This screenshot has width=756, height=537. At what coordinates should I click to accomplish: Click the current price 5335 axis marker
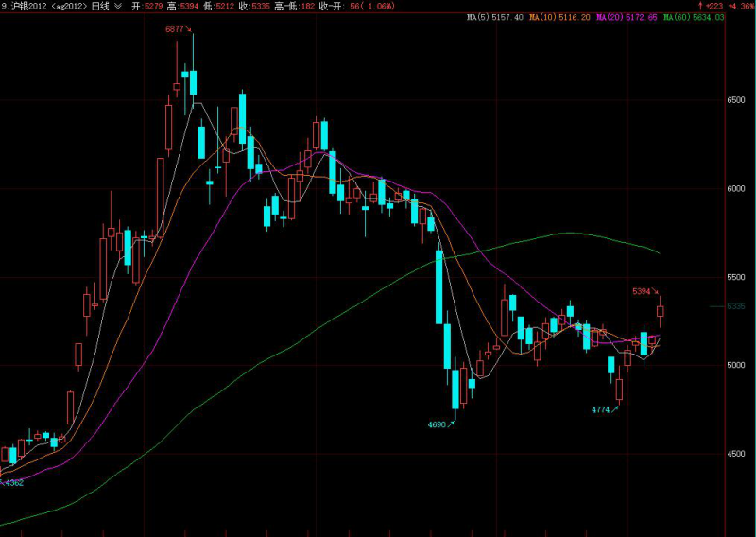coord(736,306)
